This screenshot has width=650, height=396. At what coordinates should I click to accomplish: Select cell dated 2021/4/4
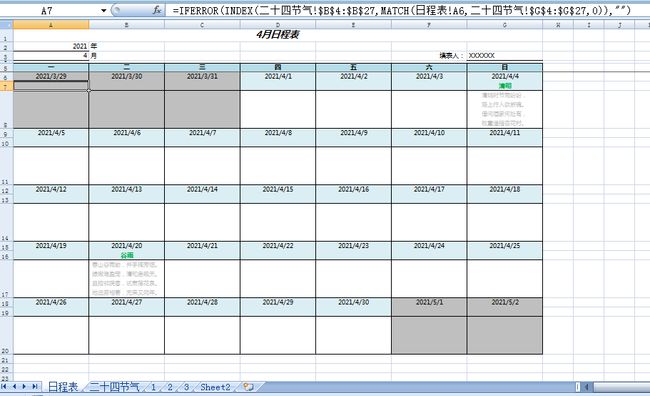504,76
